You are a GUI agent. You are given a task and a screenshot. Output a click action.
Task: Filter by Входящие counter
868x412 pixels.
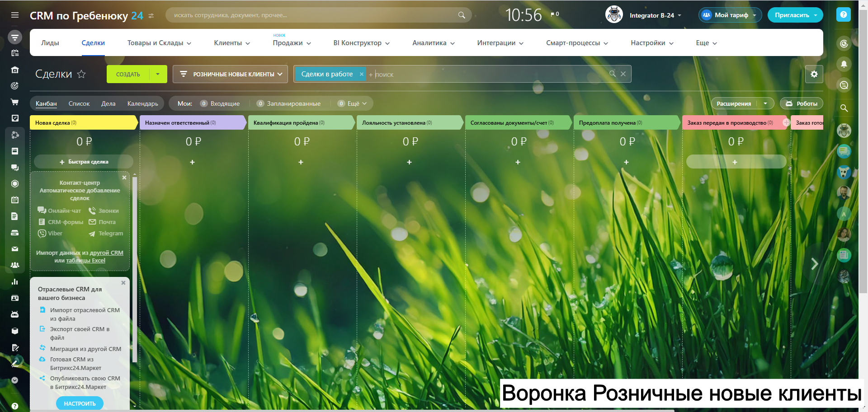tap(220, 103)
